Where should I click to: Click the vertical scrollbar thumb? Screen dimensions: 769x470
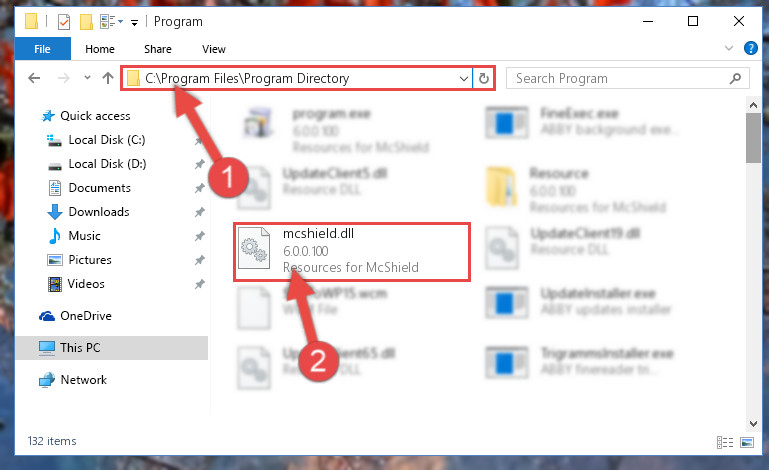tap(753, 135)
